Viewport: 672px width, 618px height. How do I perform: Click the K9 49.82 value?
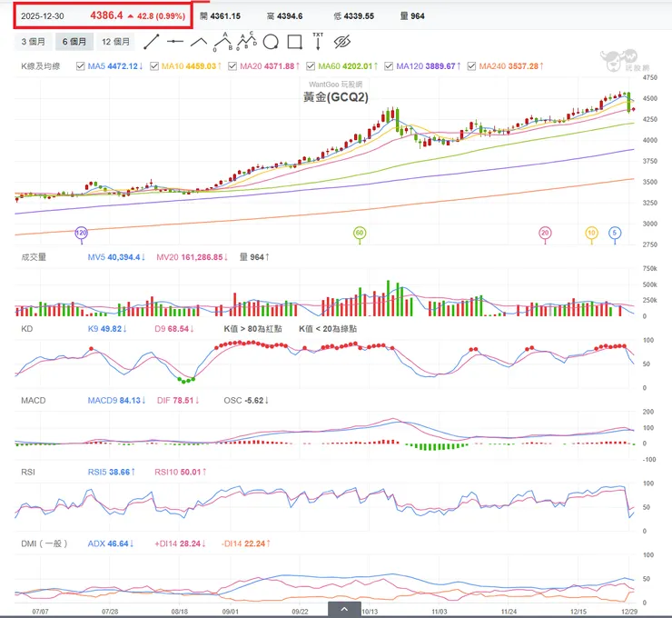(107, 328)
